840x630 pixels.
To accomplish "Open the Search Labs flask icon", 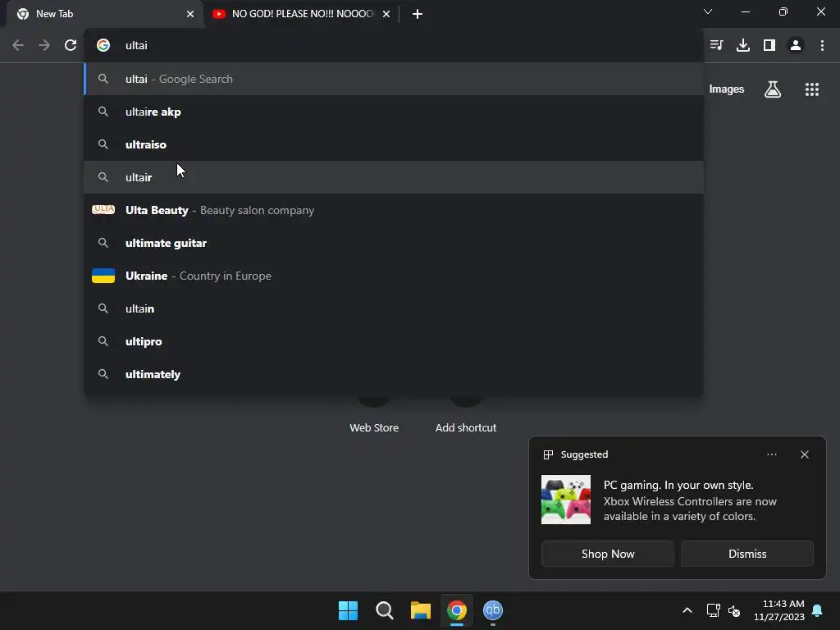I will coord(773,89).
